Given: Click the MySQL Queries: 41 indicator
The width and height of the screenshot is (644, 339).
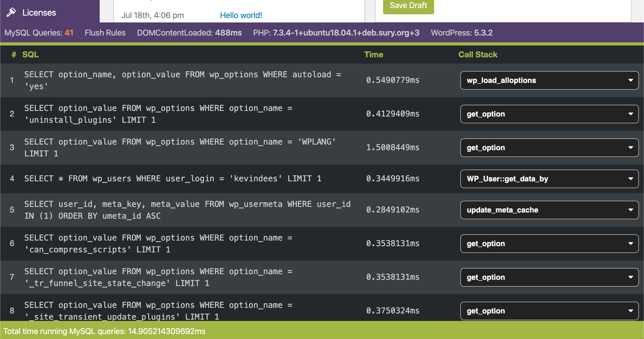Looking at the screenshot, I should click(x=39, y=32).
